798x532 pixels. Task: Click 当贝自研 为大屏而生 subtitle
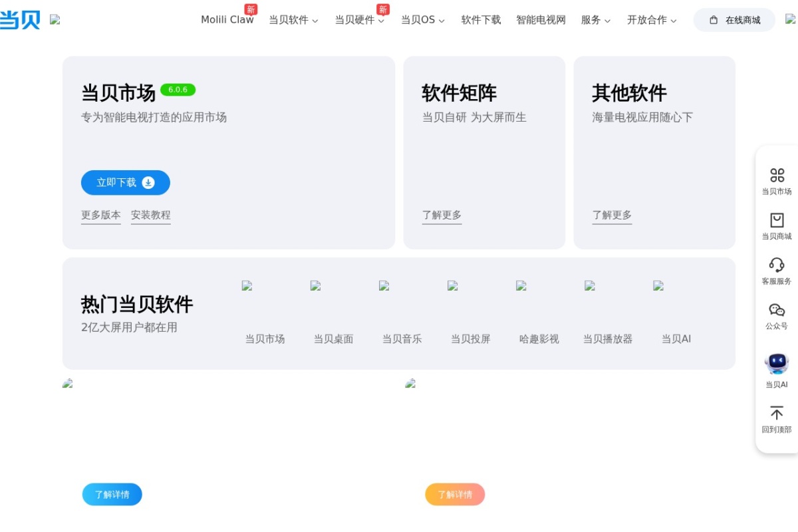point(474,118)
